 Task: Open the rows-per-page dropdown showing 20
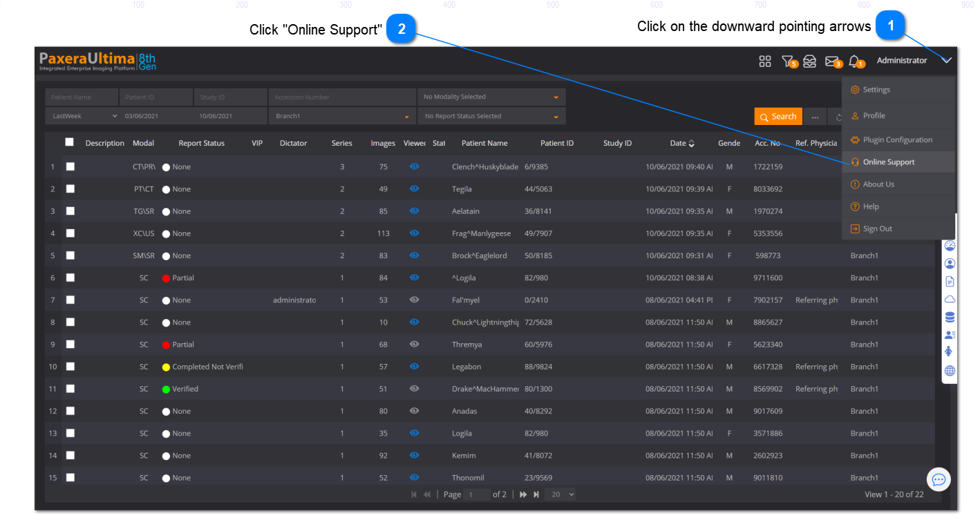tap(560, 494)
